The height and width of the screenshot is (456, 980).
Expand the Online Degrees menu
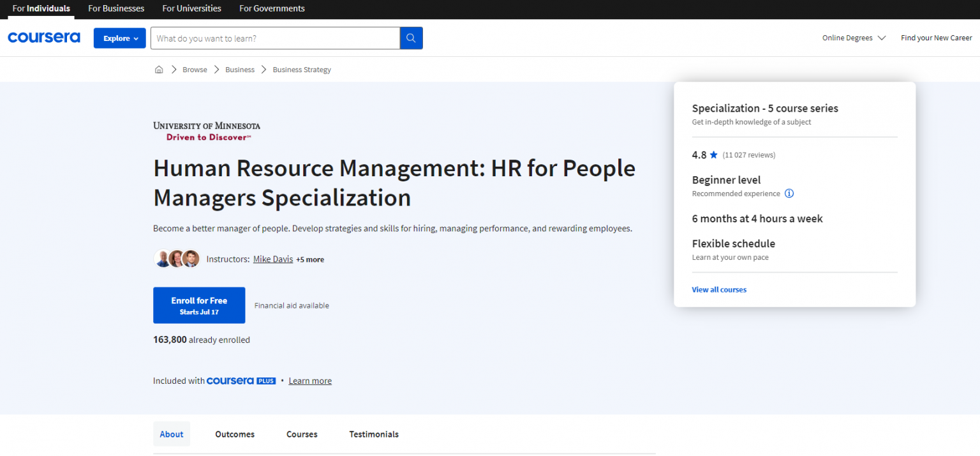click(854, 38)
